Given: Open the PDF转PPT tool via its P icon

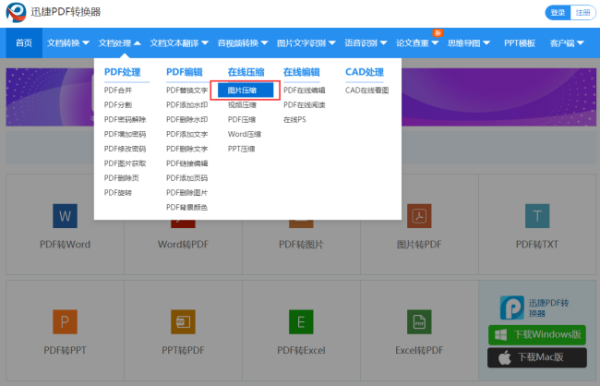Looking at the screenshot, I should [65, 322].
